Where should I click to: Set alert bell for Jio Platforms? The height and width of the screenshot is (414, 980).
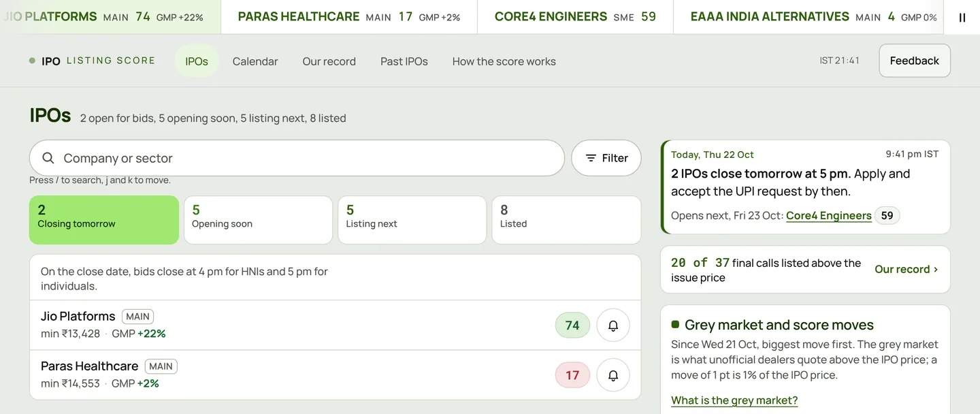point(613,325)
